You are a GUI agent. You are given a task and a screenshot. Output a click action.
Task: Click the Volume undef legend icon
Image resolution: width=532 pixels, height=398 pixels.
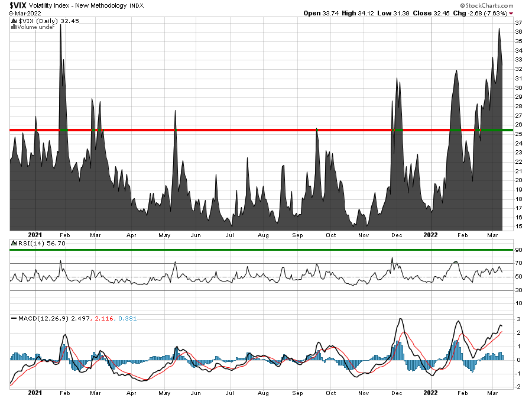click(14, 27)
